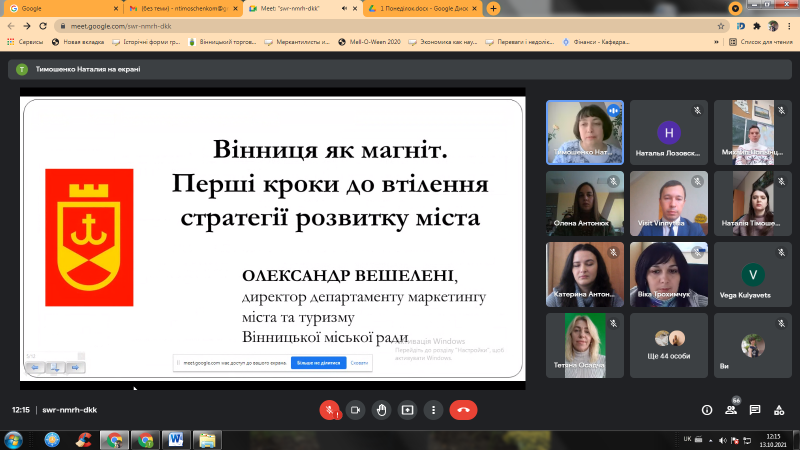Open the activities panel icon
800x450 pixels.
pyautogui.click(x=779, y=410)
